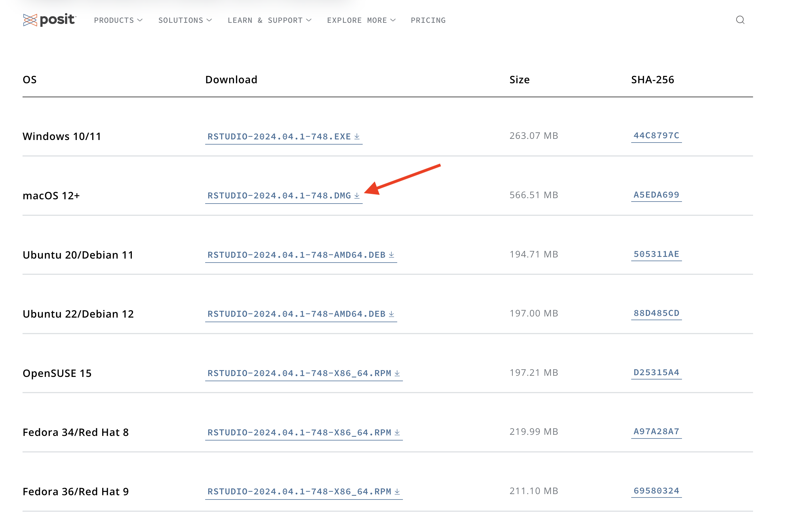Expand the Explore More chevron
The height and width of the screenshot is (532, 787).
pos(393,20)
